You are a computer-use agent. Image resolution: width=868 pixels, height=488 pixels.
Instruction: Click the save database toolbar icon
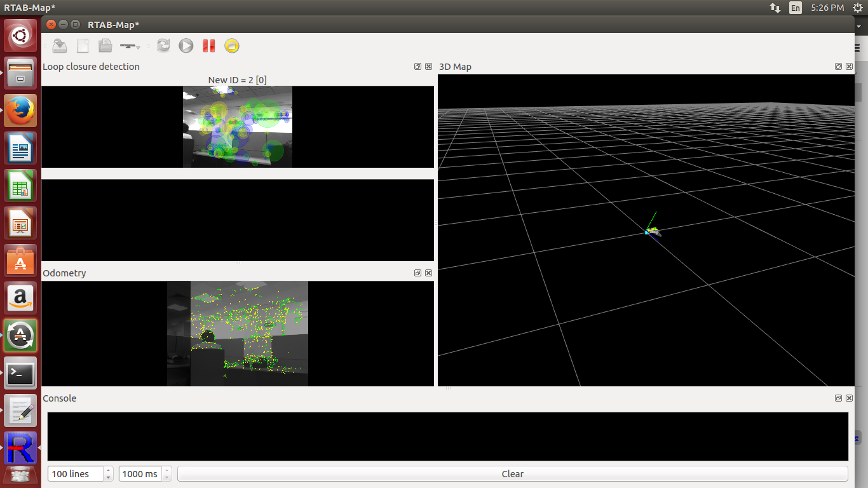(60, 46)
